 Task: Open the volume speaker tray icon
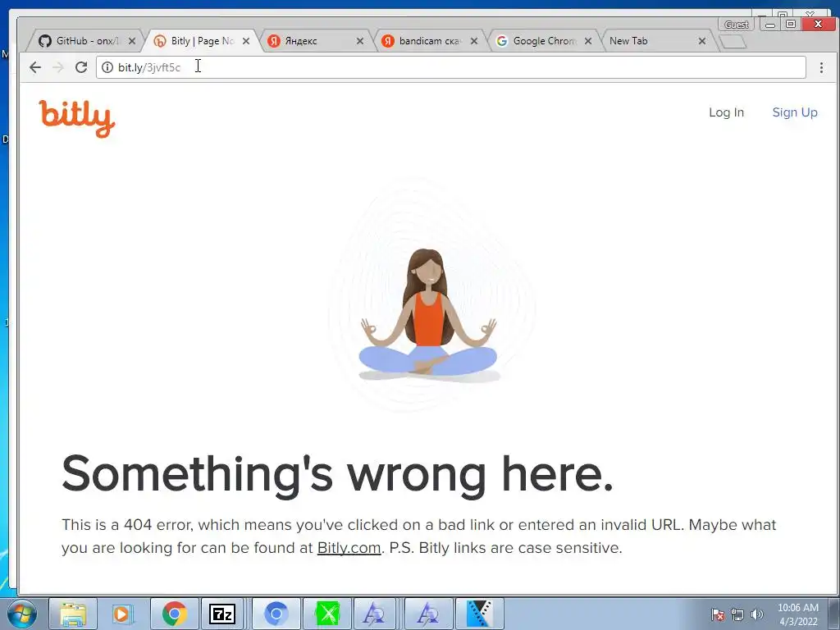tap(756, 614)
